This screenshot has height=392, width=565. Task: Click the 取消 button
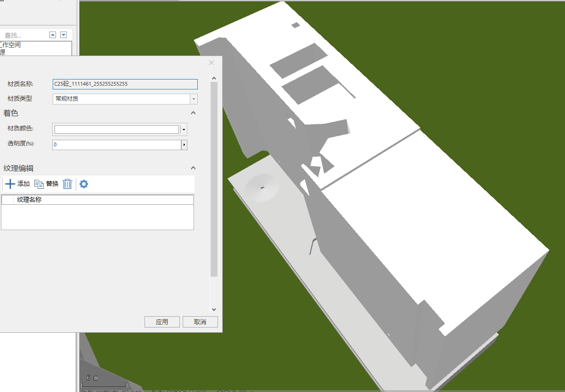tap(200, 322)
